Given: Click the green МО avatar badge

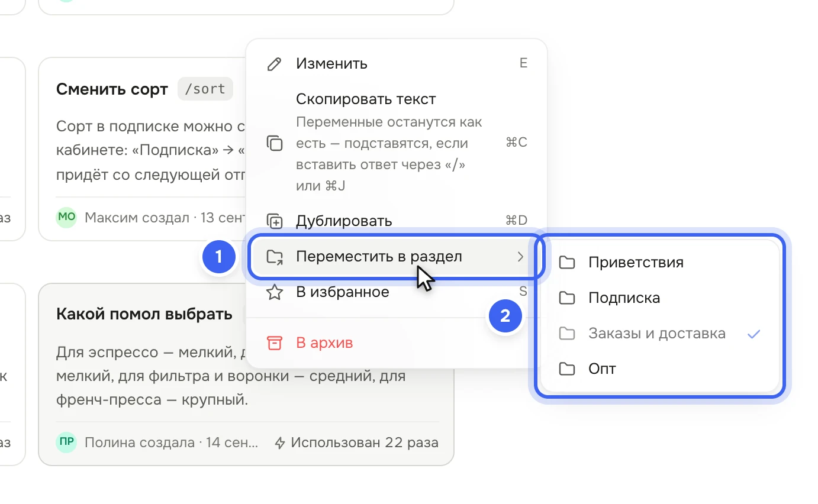Looking at the screenshot, I should (x=66, y=217).
